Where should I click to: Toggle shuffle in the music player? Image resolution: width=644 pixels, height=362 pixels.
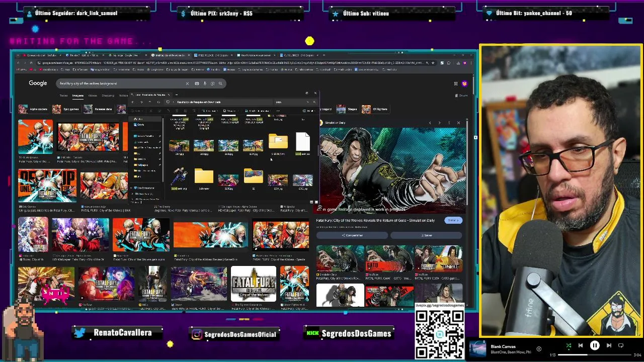[x=569, y=345]
